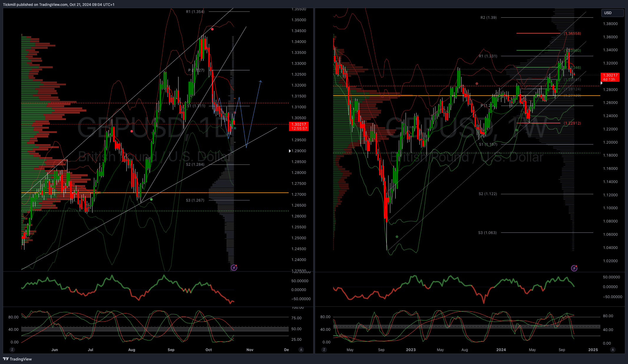Viewport: 628px width, 364px height.
Task: Click the Z timezone button on weekly chart
Action: pos(324,350)
